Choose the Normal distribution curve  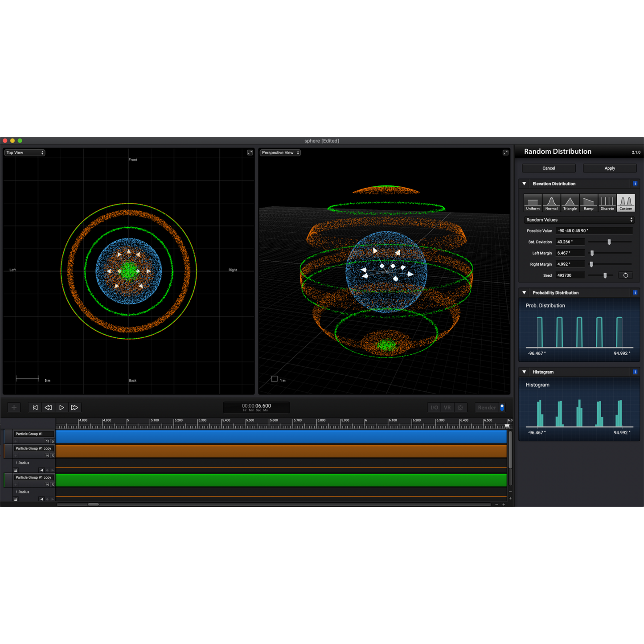551,202
